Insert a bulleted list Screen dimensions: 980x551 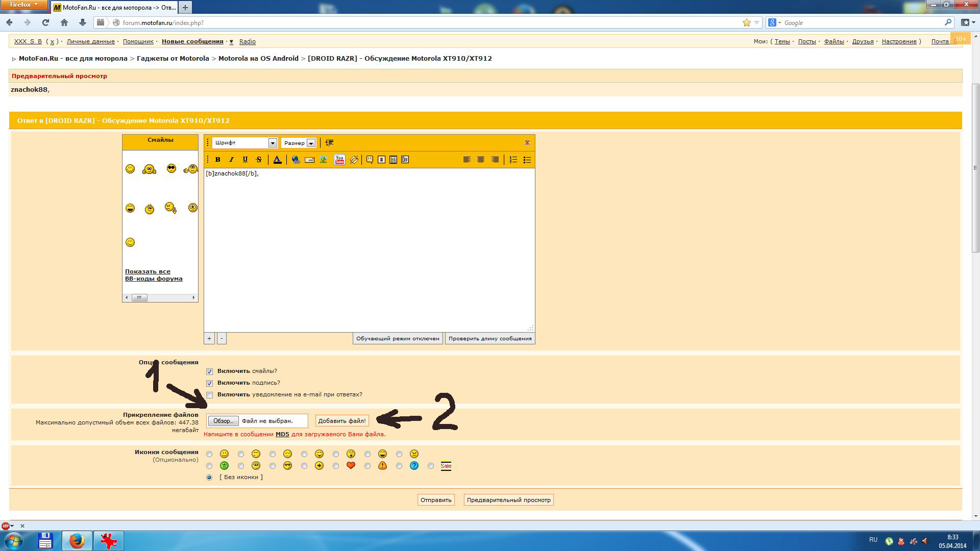[527, 160]
